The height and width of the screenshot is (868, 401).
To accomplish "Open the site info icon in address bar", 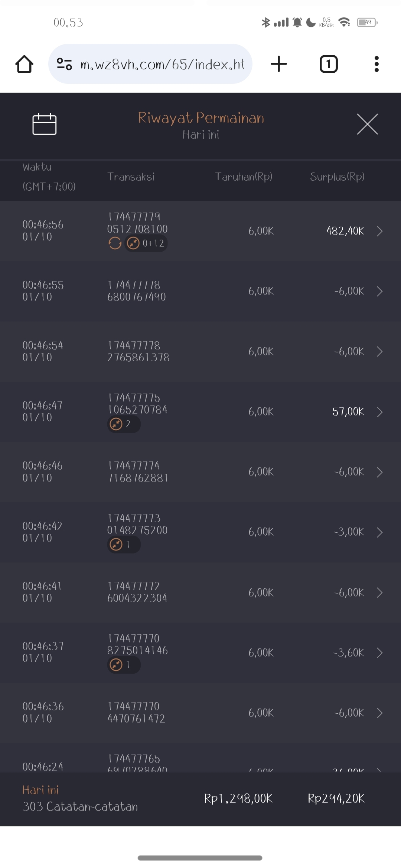I will tap(64, 64).
